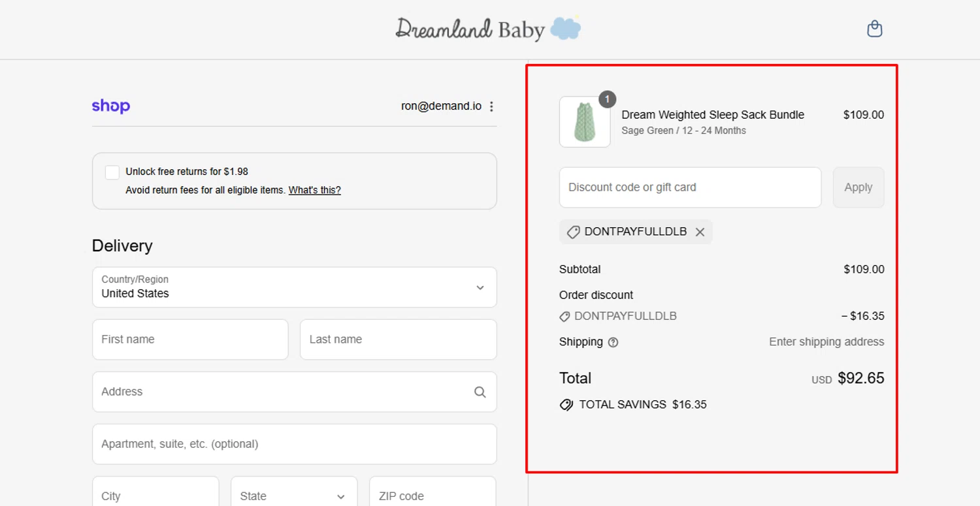Click the sleep sack product thumbnail
The image size is (980, 506).
(585, 122)
